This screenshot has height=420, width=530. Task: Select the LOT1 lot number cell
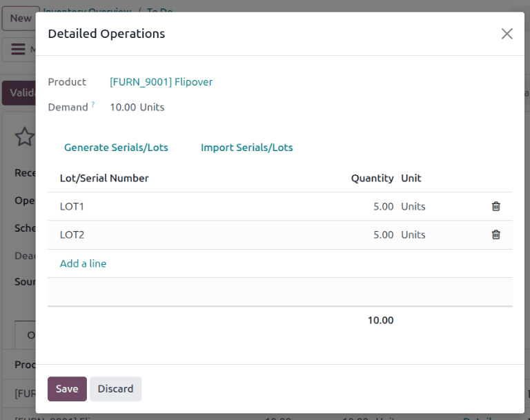tap(72, 206)
